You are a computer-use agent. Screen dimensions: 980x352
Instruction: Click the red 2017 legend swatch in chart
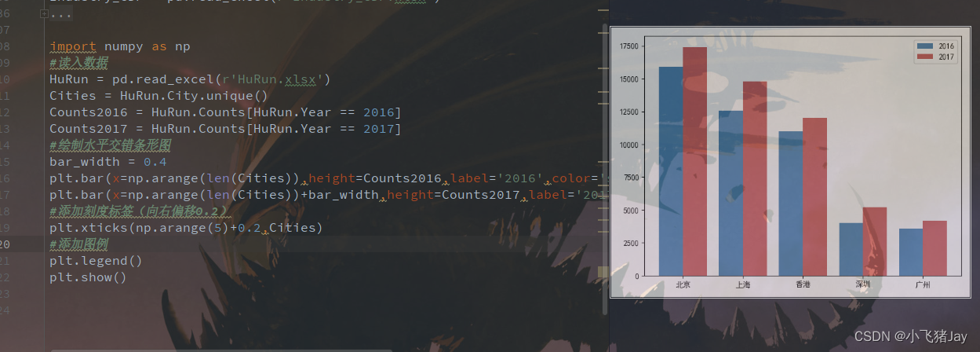(x=925, y=57)
